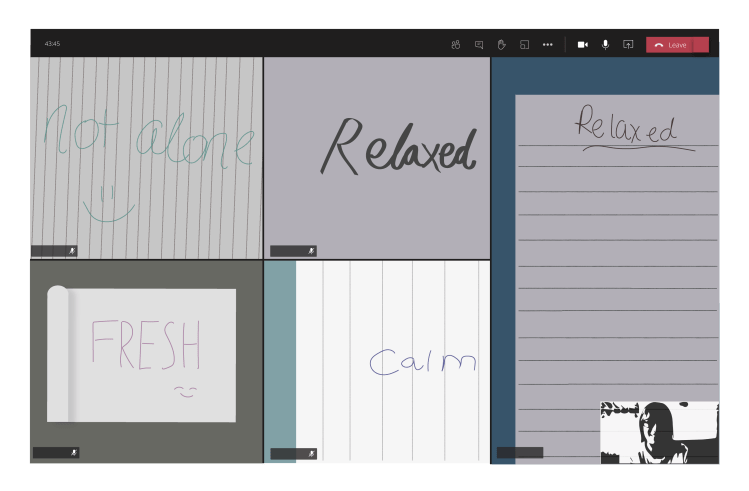749x491 pixels.
Task: Open the More actions ellipsis menu
Action: 547,44
